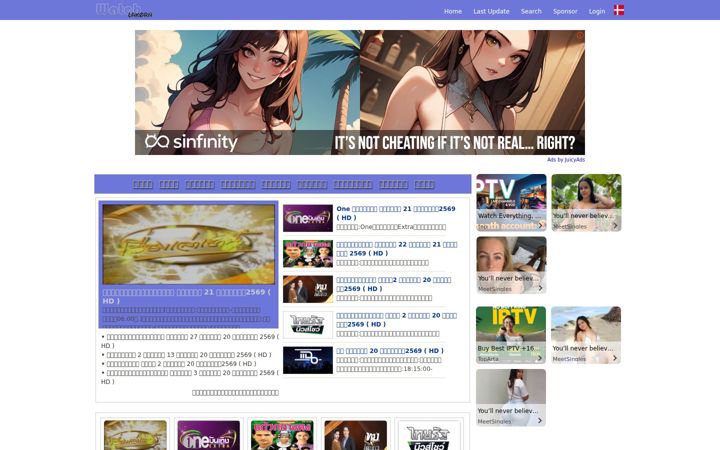
Task: Open bottom row comedy show thumbnail
Action: click(x=282, y=435)
